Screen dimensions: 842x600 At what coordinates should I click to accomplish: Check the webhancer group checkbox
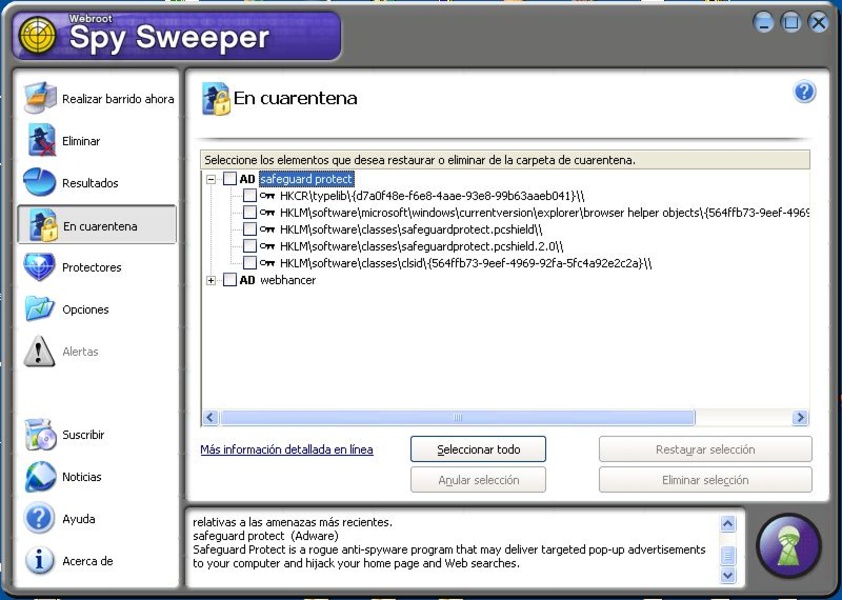pos(229,280)
